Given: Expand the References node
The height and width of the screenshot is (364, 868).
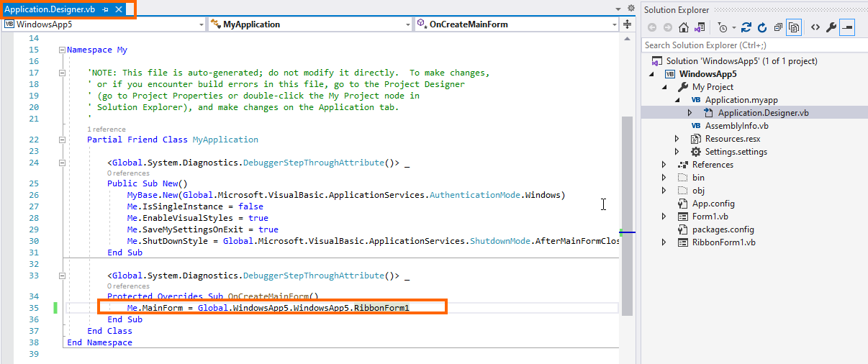Looking at the screenshot, I should pyautogui.click(x=664, y=165).
